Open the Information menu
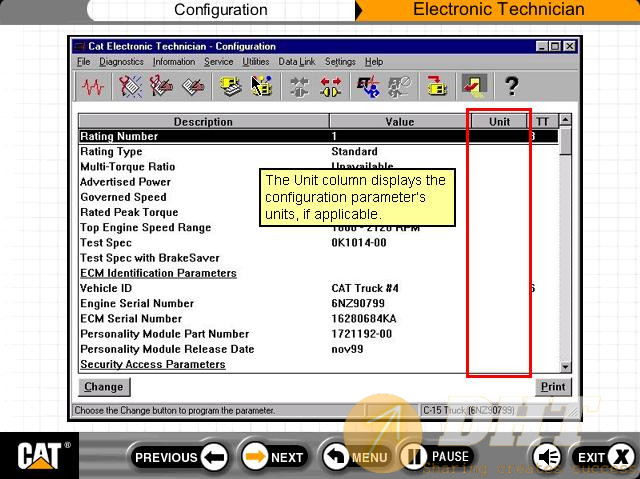Screen dimensions: 640x479 [x=174, y=62]
